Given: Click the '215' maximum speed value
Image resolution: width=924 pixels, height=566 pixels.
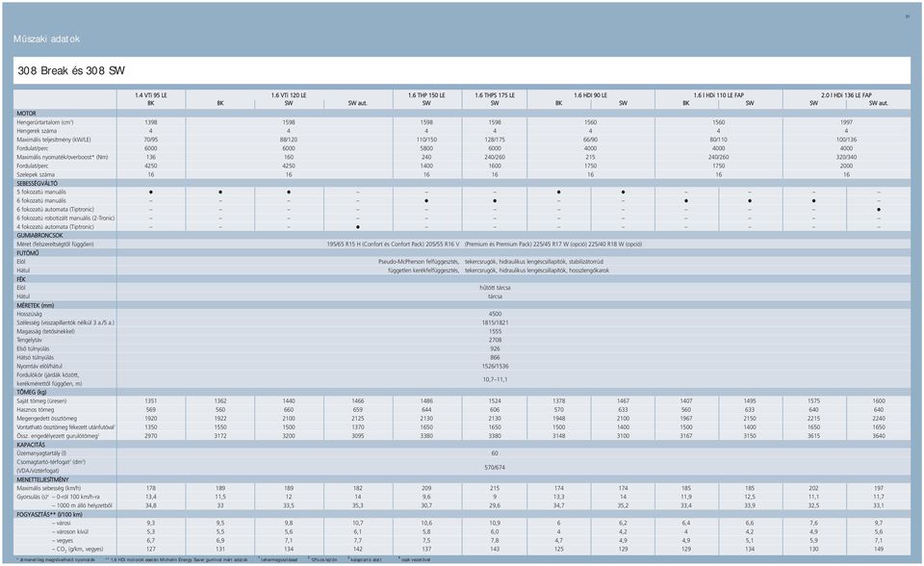Looking at the screenshot, I should tap(495, 488).
